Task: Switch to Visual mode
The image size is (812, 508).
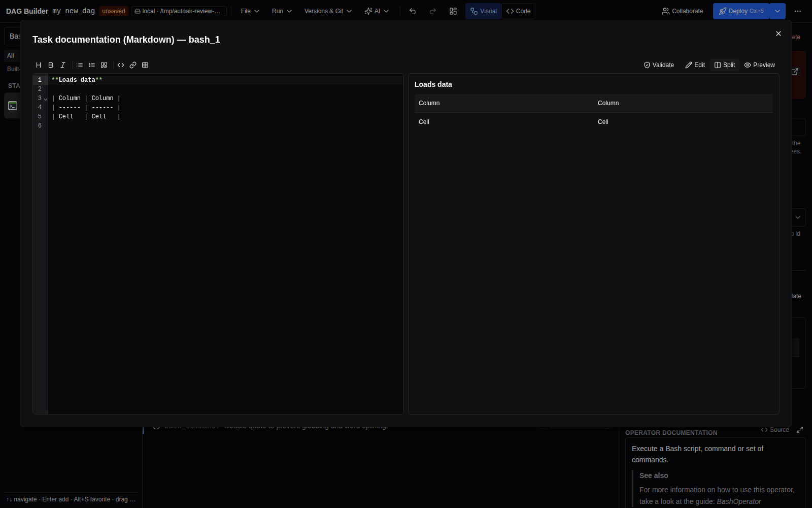Action: [484, 11]
